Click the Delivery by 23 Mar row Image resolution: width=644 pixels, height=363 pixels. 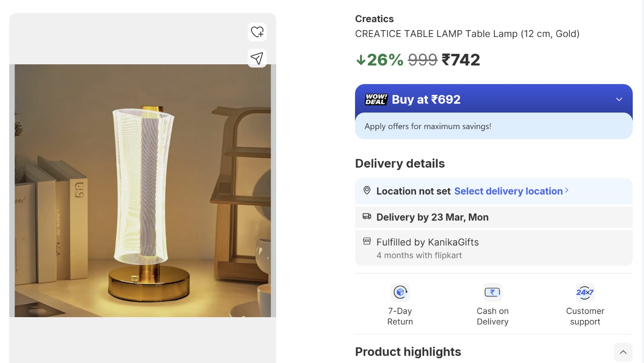click(x=432, y=217)
